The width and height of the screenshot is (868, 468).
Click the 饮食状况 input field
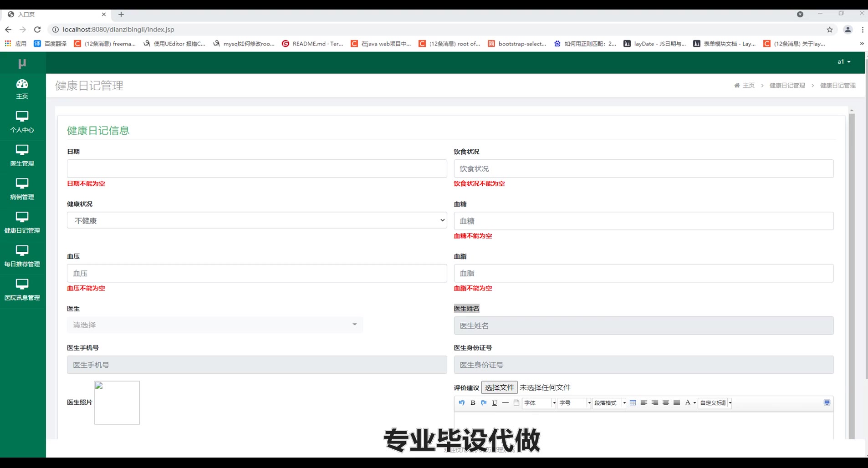tap(643, 168)
